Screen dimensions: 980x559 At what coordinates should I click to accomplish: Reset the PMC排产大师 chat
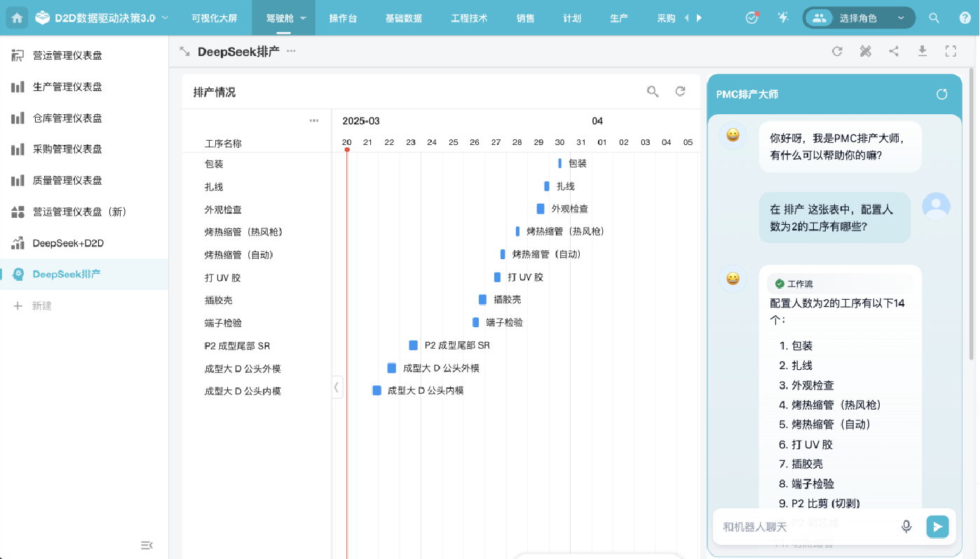[x=942, y=94]
